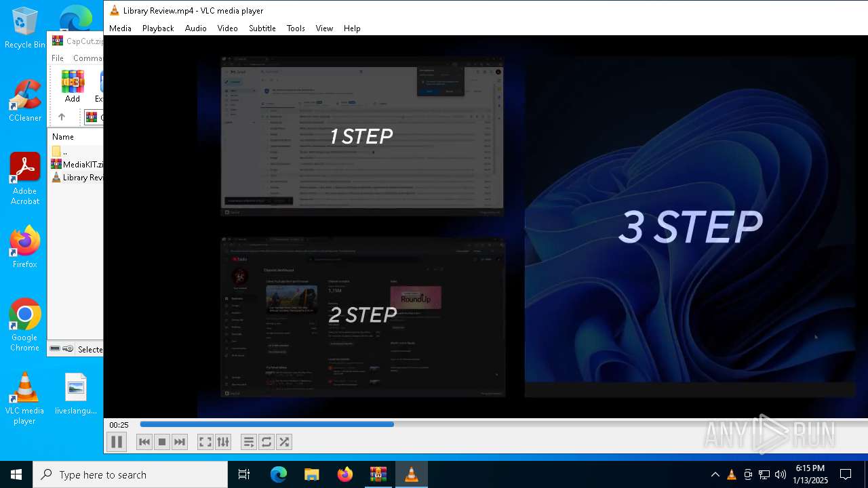This screenshot has height=488, width=868.
Task: Open the Video menu
Action: click(228, 28)
